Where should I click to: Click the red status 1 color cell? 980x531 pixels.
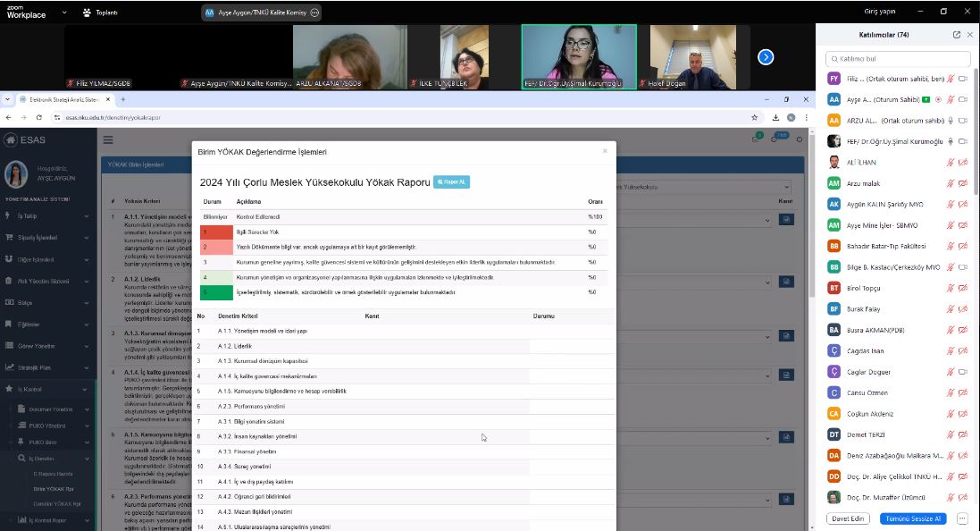pyautogui.click(x=216, y=232)
